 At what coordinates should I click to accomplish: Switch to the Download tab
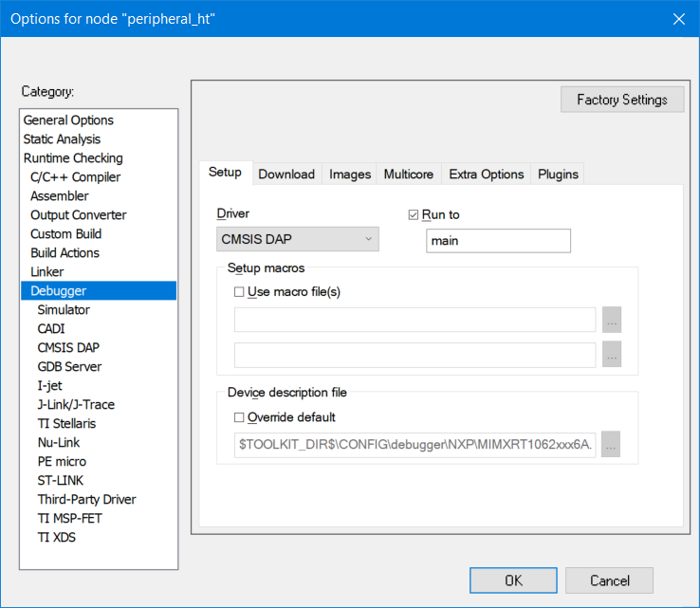pos(286,175)
